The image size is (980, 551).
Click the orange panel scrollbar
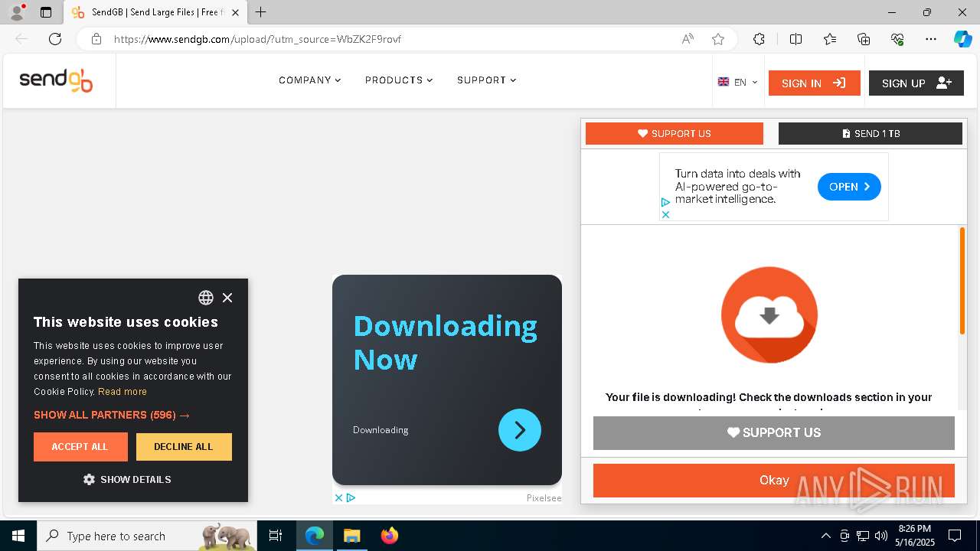coord(962,281)
